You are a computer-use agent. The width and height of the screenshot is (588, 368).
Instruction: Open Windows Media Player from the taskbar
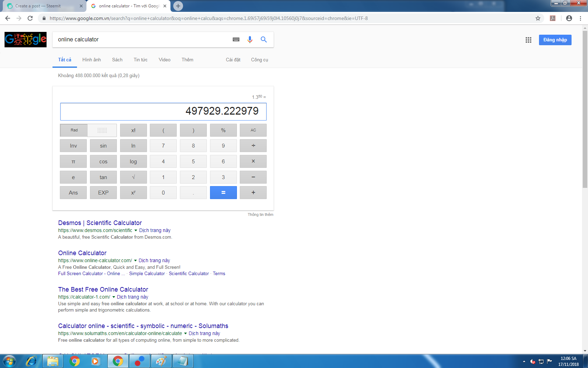pyautogui.click(x=95, y=361)
